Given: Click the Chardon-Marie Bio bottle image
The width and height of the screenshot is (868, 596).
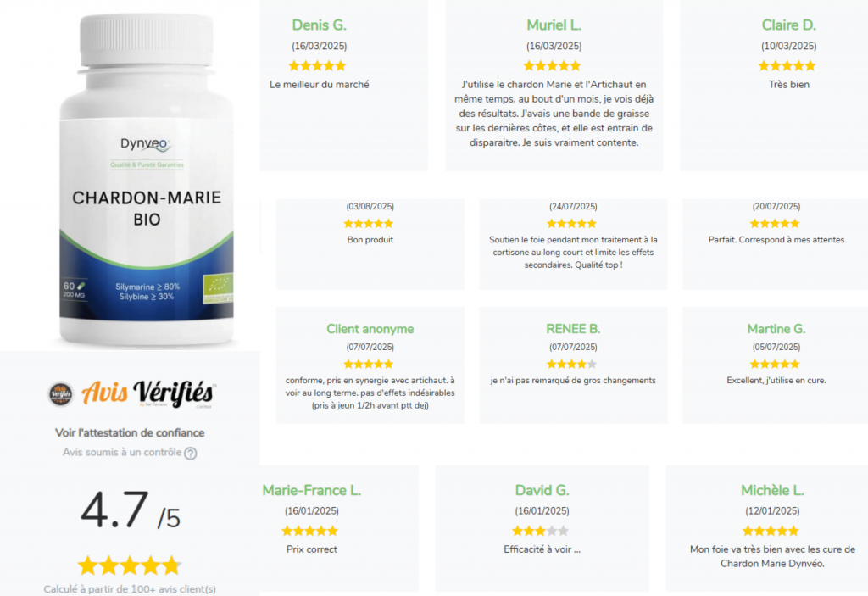Looking at the screenshot, I should coord(147,179).
